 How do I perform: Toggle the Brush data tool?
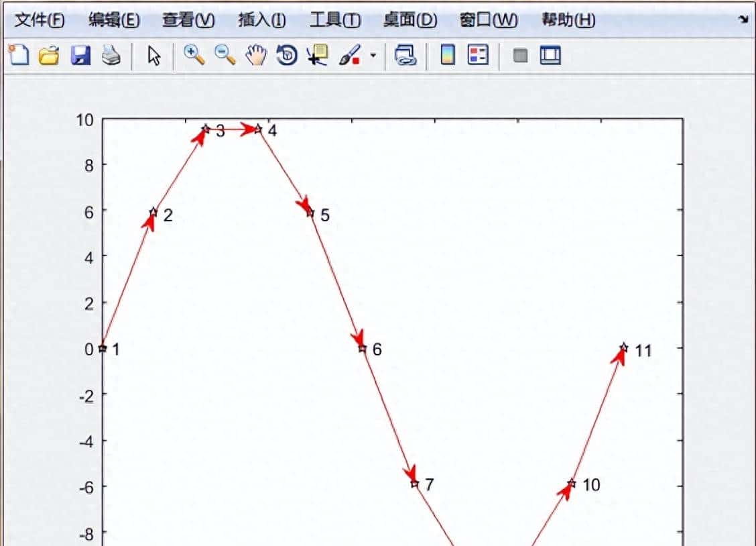tap(349, 56)
